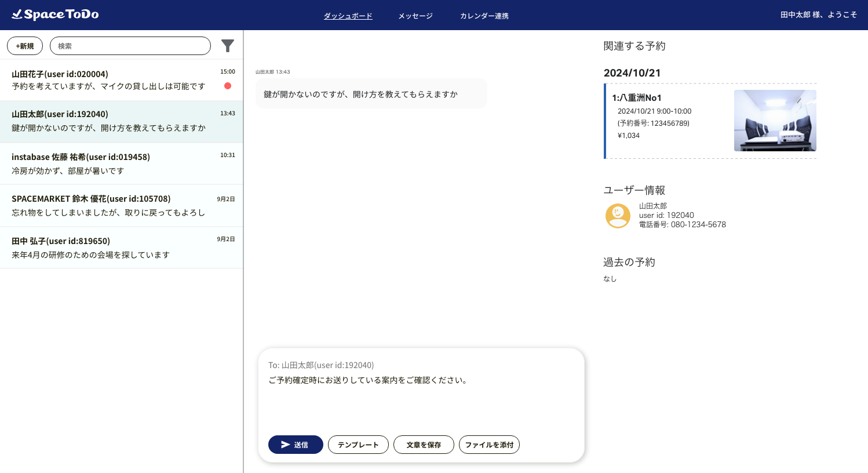The height and width of the screenshot is (473, 868).
Task: Open the テンプレート button
Action: tap(358, 445)
